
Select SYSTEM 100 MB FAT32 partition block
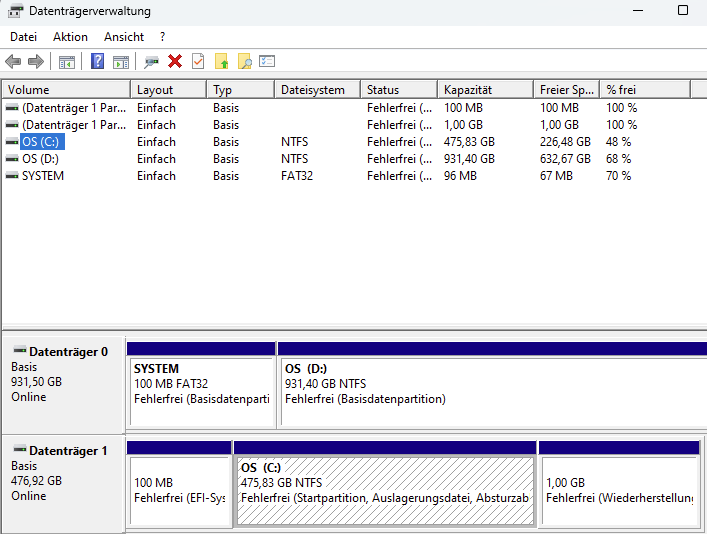[x=202, y=384]
